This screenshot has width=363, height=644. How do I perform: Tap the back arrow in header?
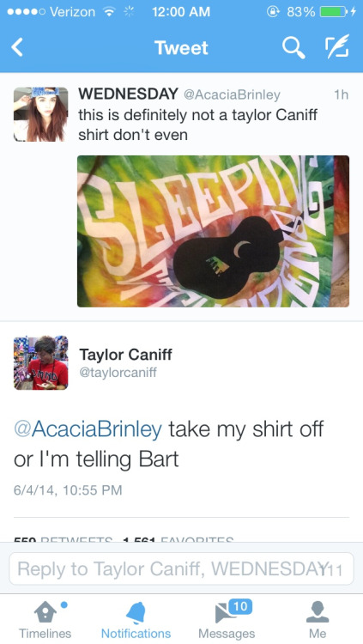[x=17, y=47]
